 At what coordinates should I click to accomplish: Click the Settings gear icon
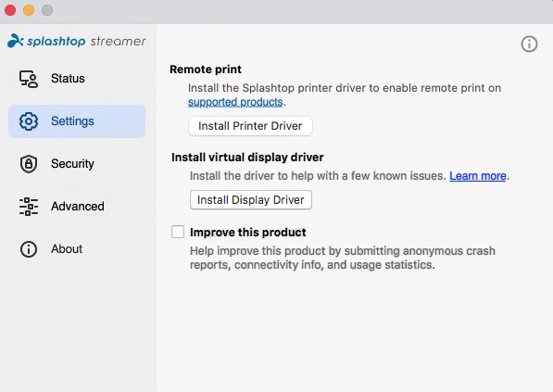28,121
